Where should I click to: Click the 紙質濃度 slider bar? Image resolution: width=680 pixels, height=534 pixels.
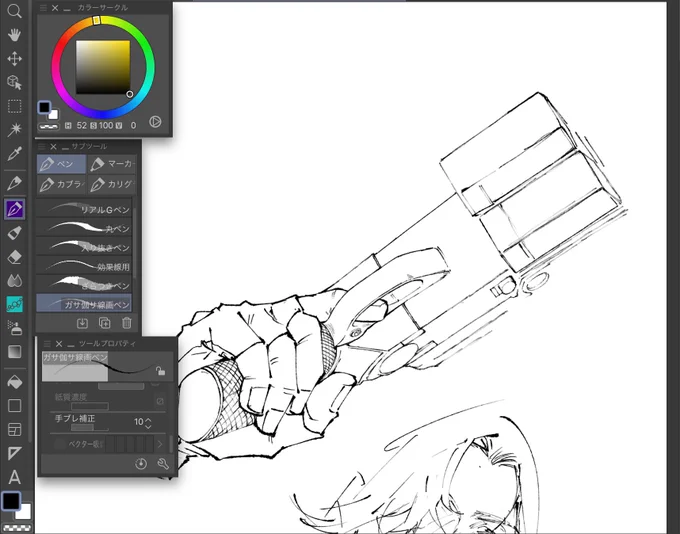pos(90,406)
